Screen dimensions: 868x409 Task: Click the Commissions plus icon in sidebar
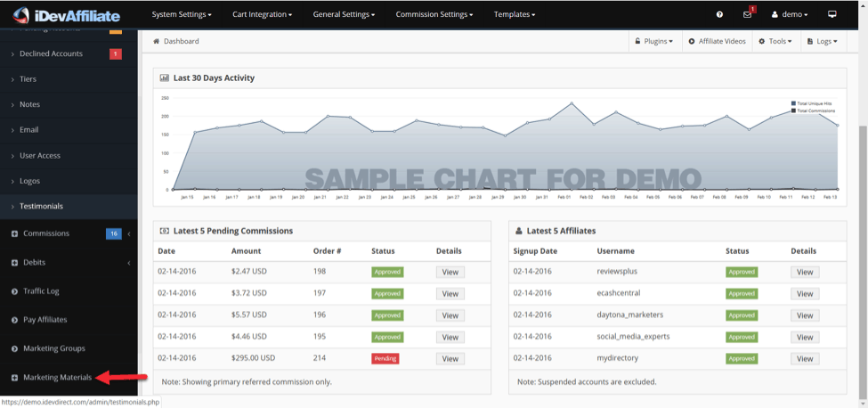[x=15, y=233]
